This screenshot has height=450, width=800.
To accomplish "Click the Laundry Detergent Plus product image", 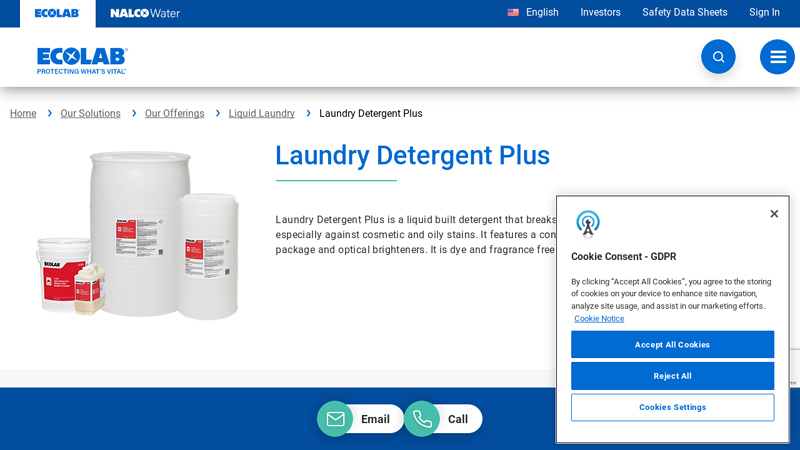I will [x=137, y=235].
